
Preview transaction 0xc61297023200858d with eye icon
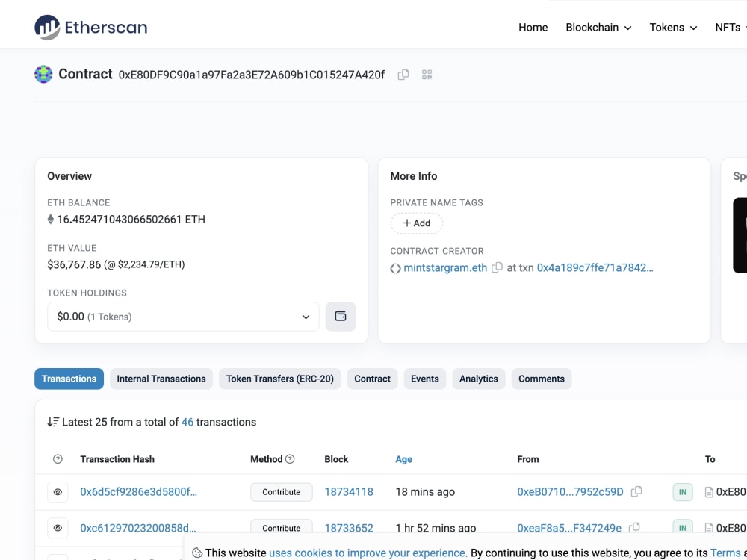click(x=58, y=528)
